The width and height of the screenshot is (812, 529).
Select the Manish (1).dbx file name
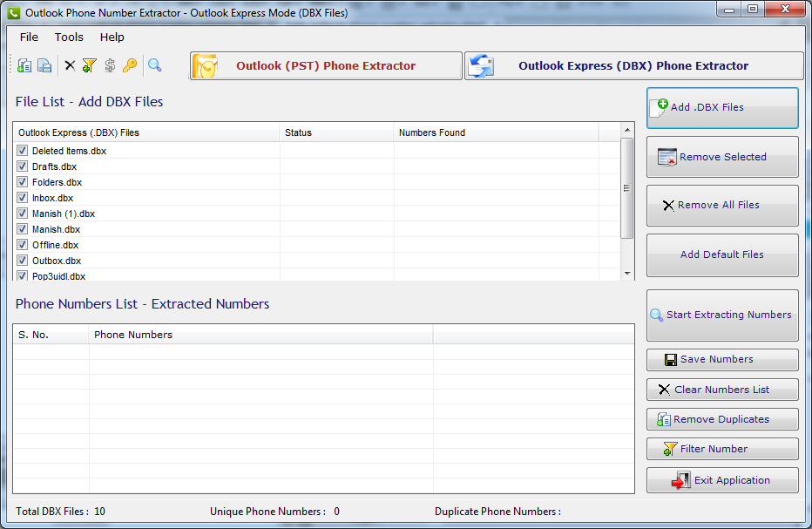(x=64, y=214)
